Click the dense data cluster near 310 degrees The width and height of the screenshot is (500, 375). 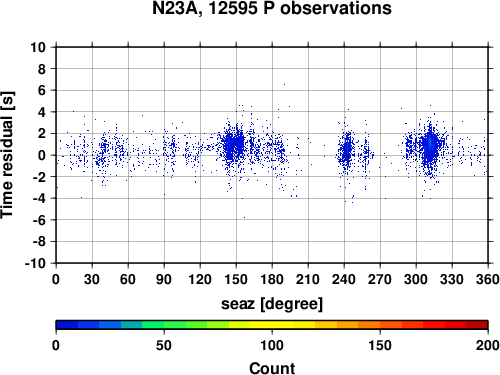point(430,147)
